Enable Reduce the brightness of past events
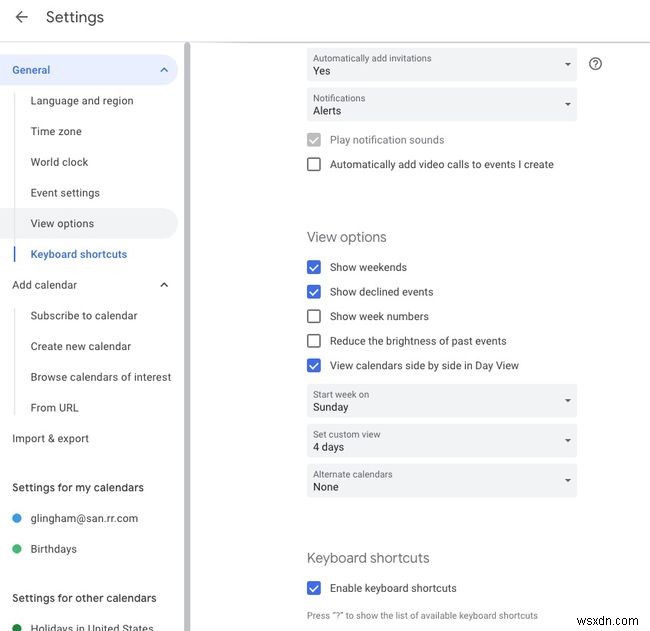 (x=314, y=341)
